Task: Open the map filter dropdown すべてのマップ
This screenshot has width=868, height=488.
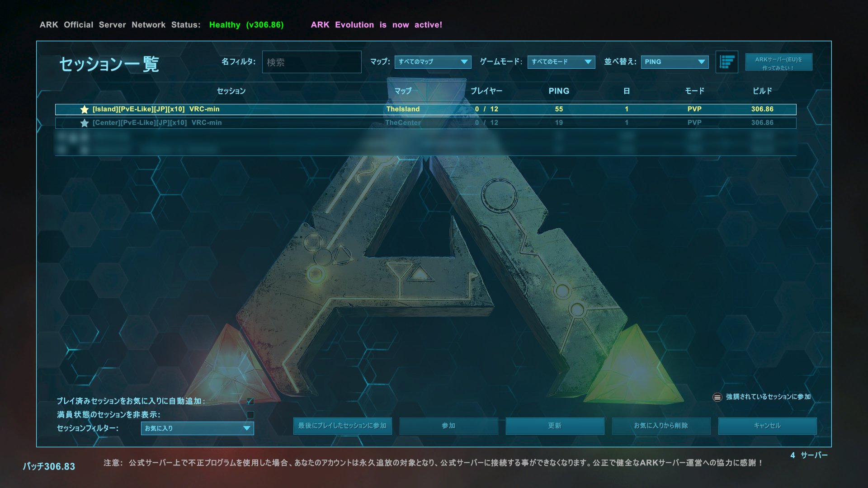Action: [x=433, y=62]
